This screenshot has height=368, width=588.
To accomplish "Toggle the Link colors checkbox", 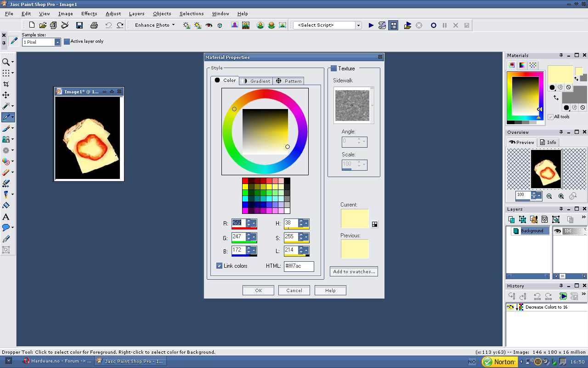I will [219, 266].
